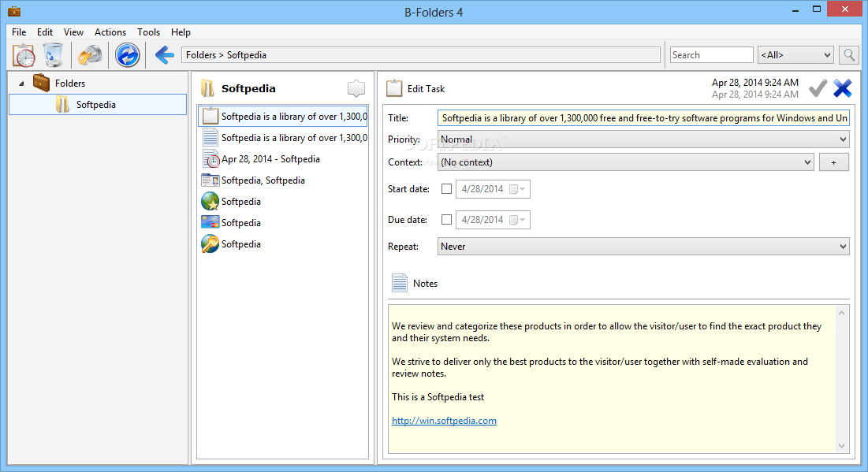Click the recycle bin toolbar icon
The height and width of the screenshot is (472, 868).
pyautogui.click(x=53, y=55)
